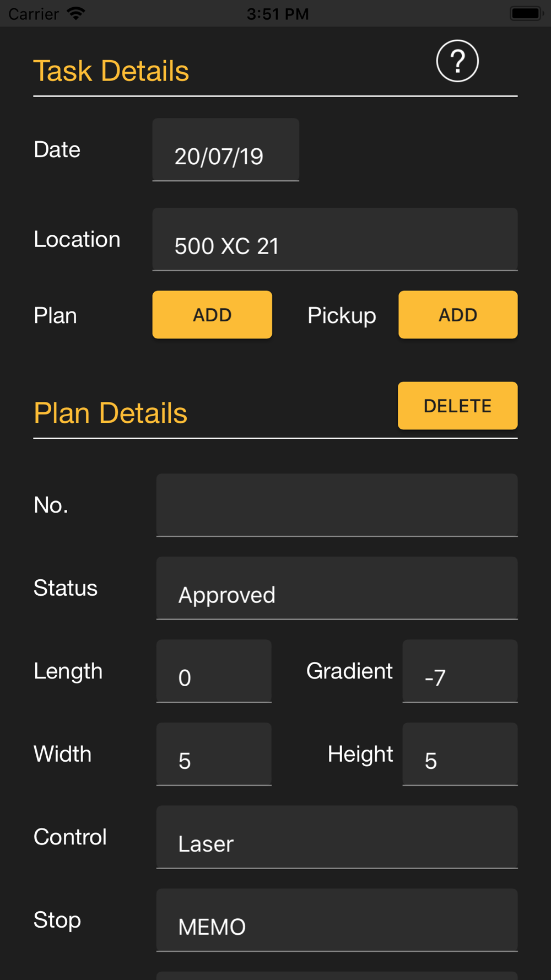Open the Control selector showing Laser
The image size is (551, 980).
[337, 837]
